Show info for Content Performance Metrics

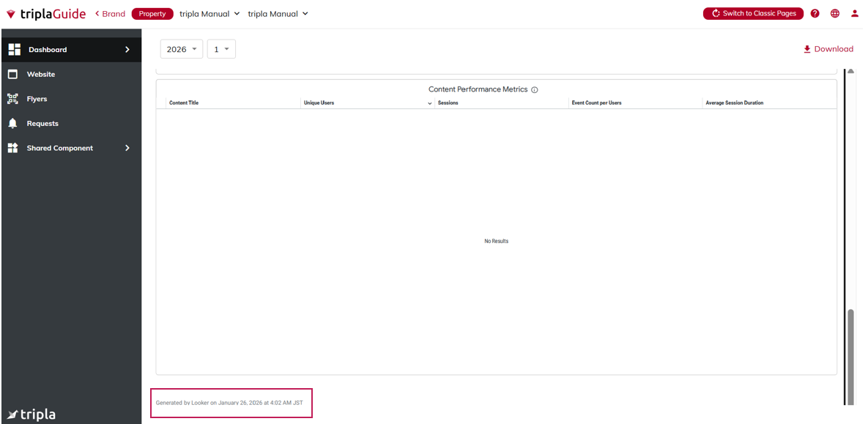pos(535,90)
